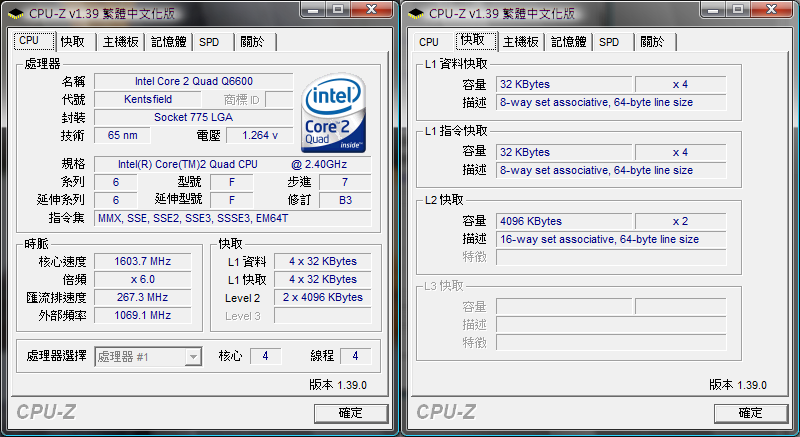
Task: Click the Kentsfield code name field
Action: 148,99
